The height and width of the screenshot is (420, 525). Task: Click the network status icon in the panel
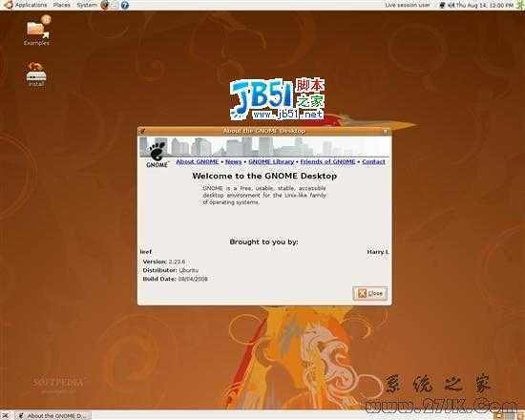coord(442,5)
